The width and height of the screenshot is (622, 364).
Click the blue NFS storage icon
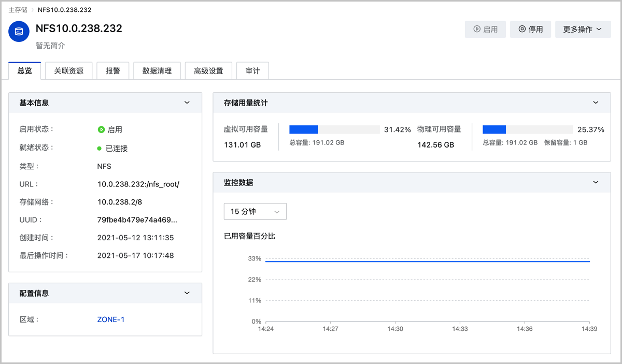19,32
